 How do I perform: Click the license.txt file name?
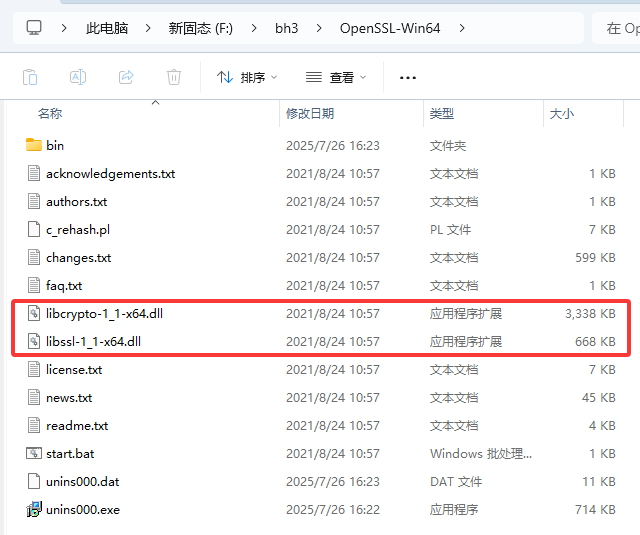point(74,370)
